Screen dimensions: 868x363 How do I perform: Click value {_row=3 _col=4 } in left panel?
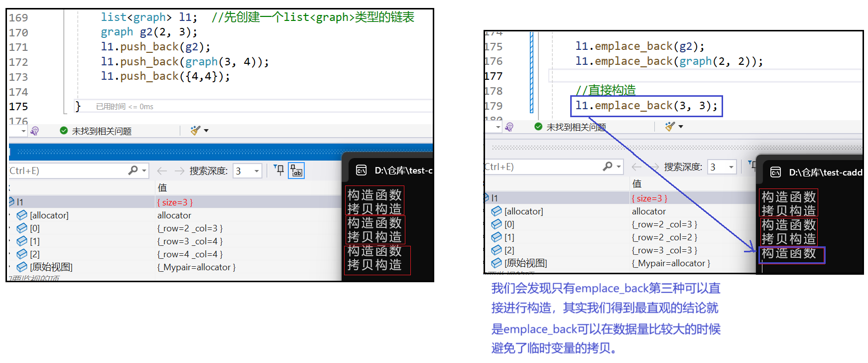click(190, 241)
